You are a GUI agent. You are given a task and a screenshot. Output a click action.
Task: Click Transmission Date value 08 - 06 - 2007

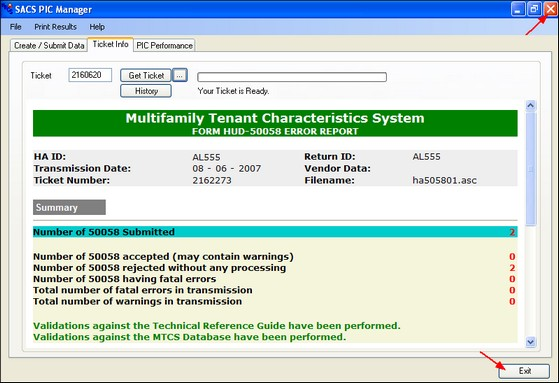[227, 169]
